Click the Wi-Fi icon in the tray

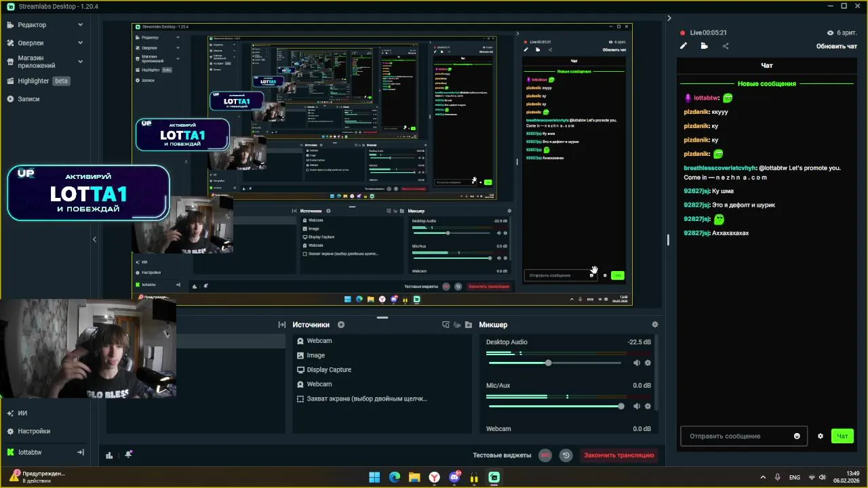click(812, 477)
